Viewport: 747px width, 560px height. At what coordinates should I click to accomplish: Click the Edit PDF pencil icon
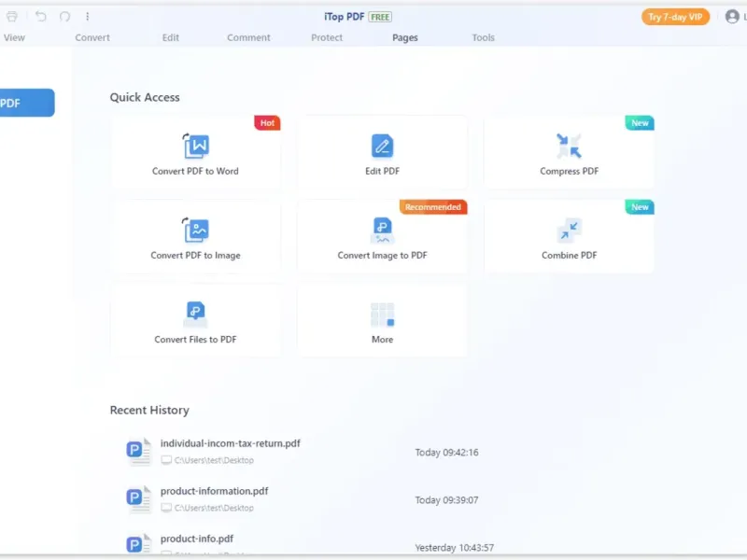coord(382,146)
